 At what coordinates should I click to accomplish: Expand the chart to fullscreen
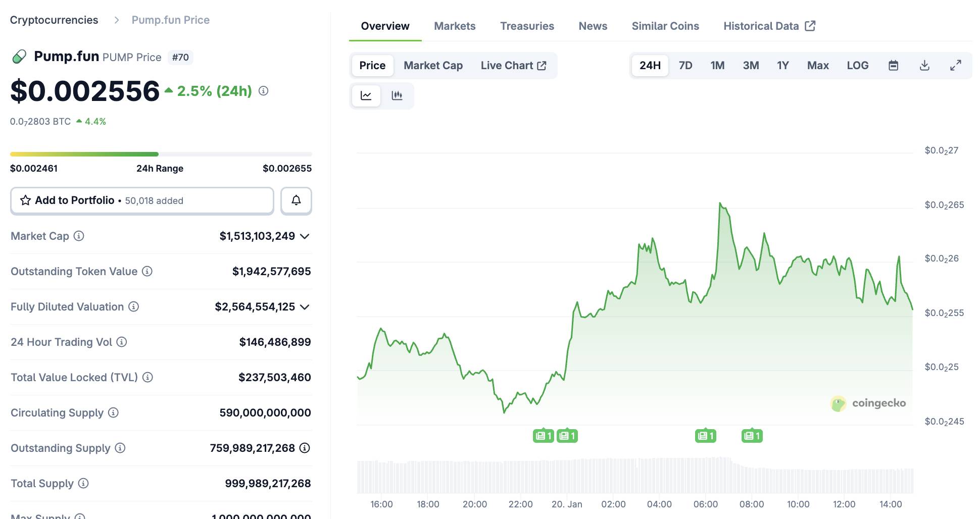coord(956,65)
